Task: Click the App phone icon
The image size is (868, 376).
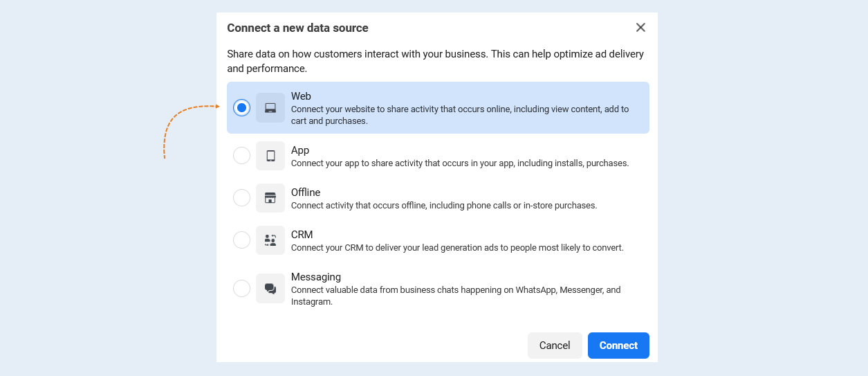Action: tap(270, 156)
